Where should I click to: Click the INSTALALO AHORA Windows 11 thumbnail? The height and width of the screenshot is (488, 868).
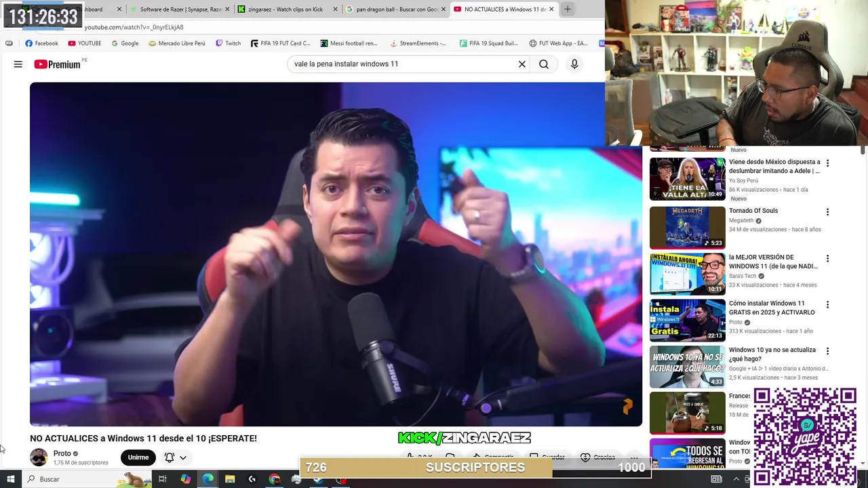click(x=688, y=274)
